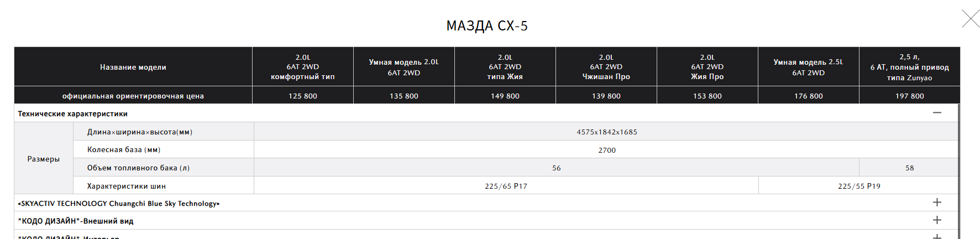
Task: Expand КОДО ДИЗАЙН Внешний вид plus icon
Action: click(937, 220)
